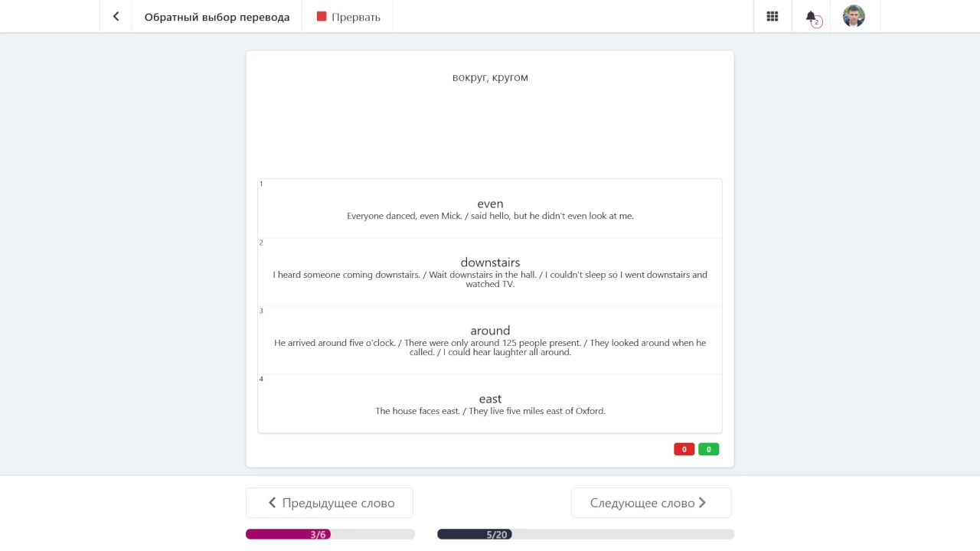Image resolution: width=980 pixels, height=551 pixels.
Task: Select answer option 'even'
Action: 490,209
